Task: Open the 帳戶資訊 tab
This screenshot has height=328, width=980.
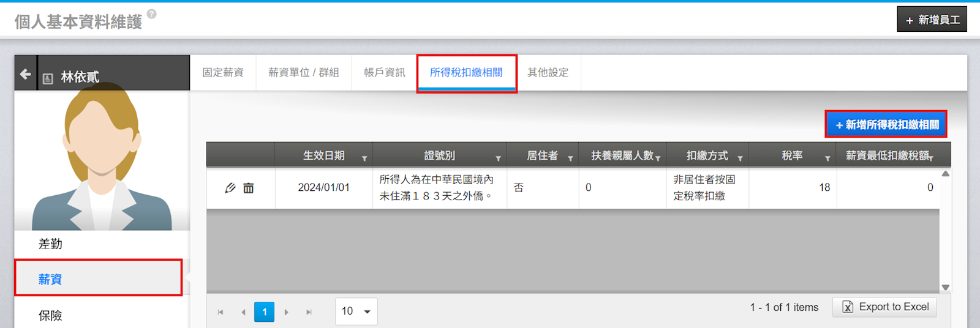Action: click(x=385, y=73)
